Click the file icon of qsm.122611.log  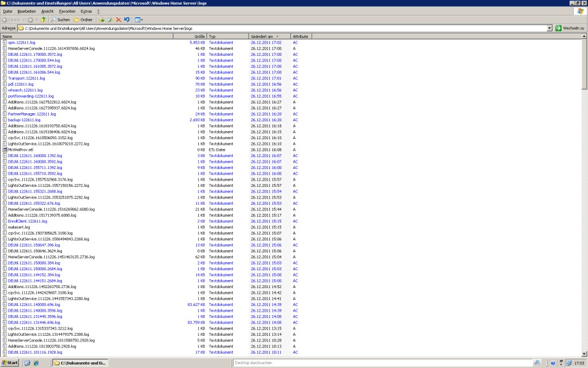[x=5, y=43]
